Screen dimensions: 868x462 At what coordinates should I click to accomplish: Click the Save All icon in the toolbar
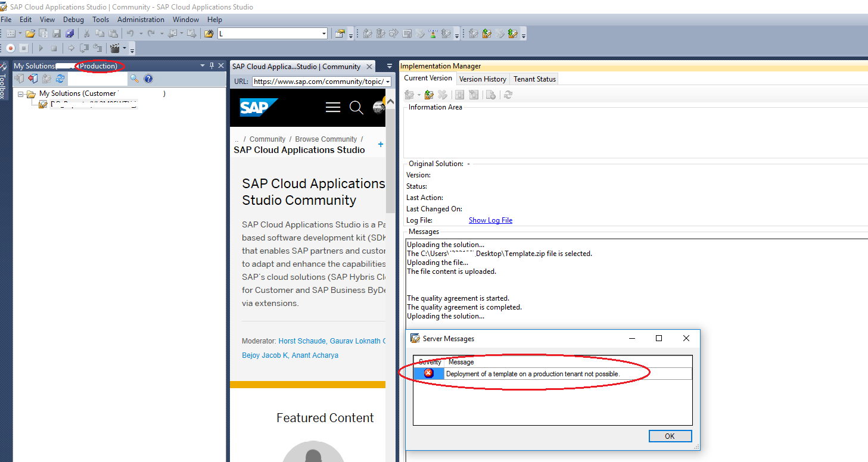[70, 34]
